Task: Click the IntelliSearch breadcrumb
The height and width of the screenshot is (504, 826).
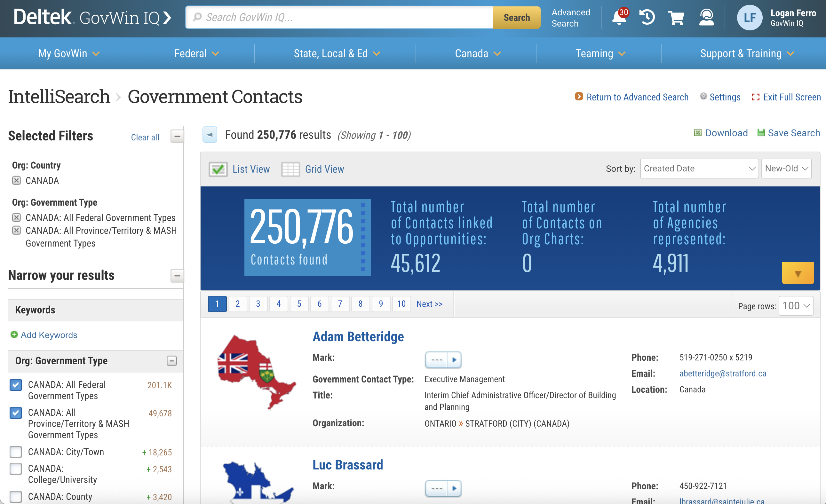Action: coord(59,97)
